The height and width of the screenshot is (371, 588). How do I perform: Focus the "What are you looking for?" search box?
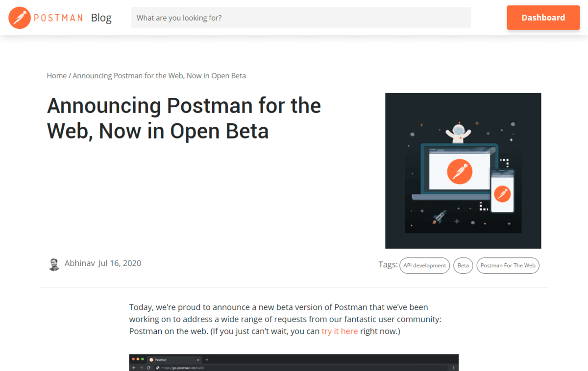tap(301, 18)
